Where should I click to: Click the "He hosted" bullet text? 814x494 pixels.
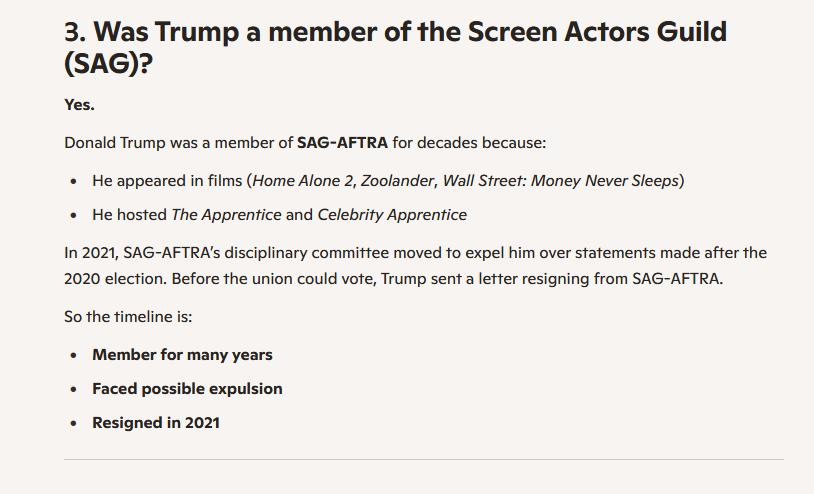click(129, 215)
